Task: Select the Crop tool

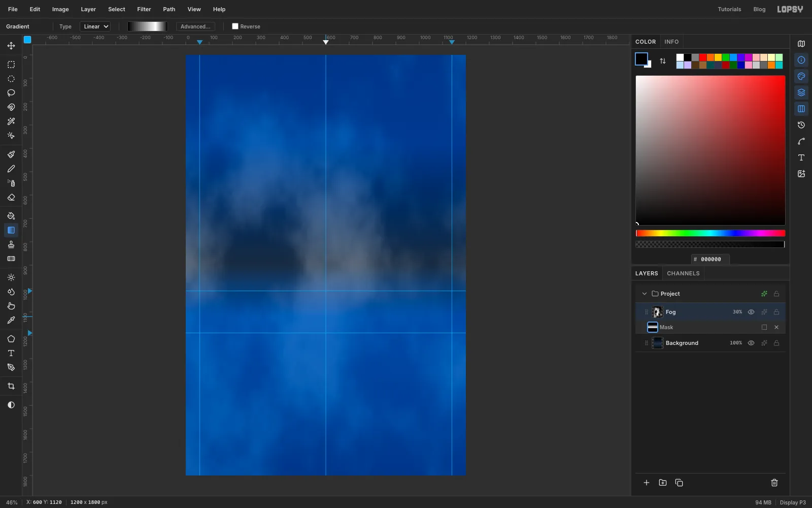Action: [11, 386]
